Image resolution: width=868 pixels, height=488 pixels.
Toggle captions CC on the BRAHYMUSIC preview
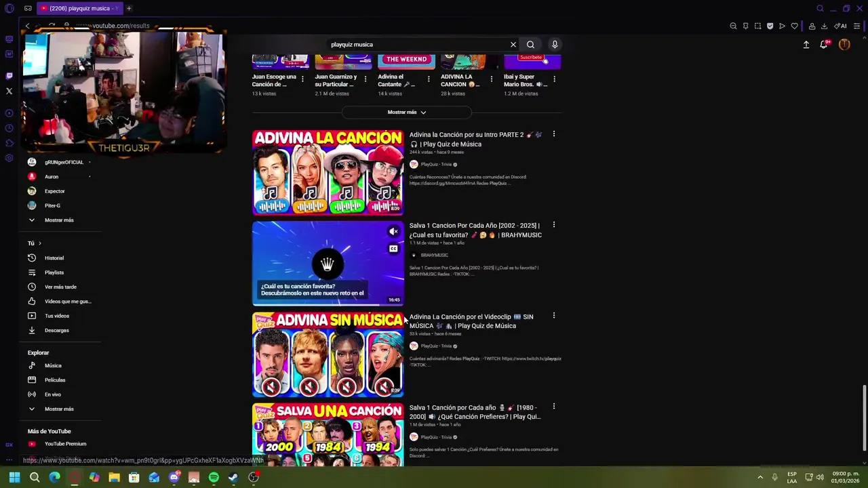point(393,249)
